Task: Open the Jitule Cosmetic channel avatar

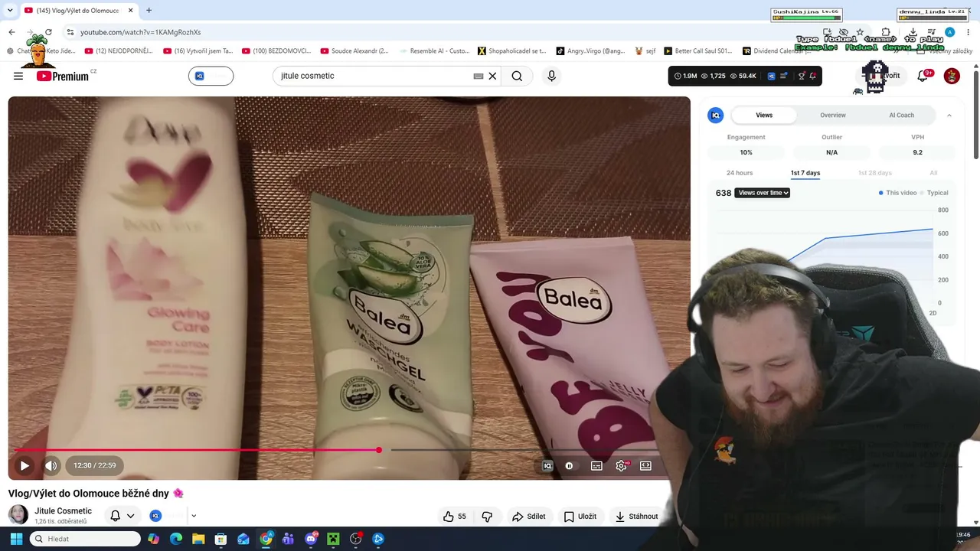Action: (18, 515)
